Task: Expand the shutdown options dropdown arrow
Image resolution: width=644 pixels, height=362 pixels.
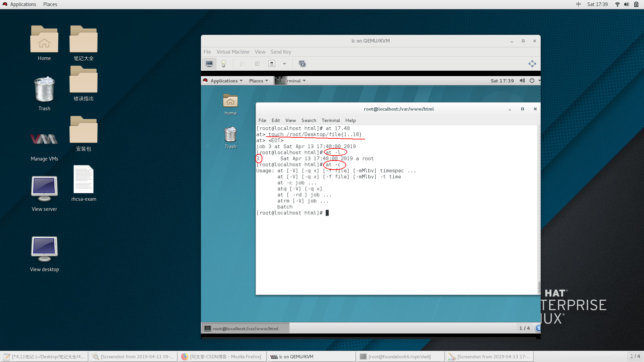Action: click(x=284, y=64)
